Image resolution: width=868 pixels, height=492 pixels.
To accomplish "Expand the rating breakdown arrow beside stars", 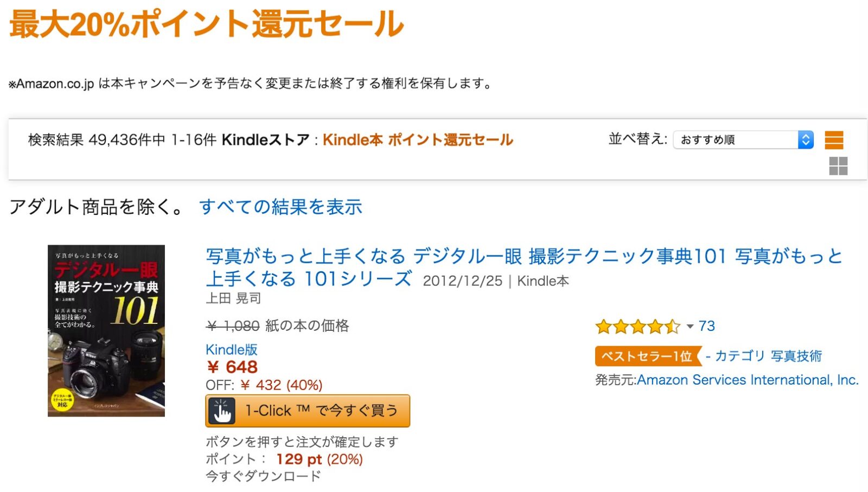I will click(x=690, y=327).
